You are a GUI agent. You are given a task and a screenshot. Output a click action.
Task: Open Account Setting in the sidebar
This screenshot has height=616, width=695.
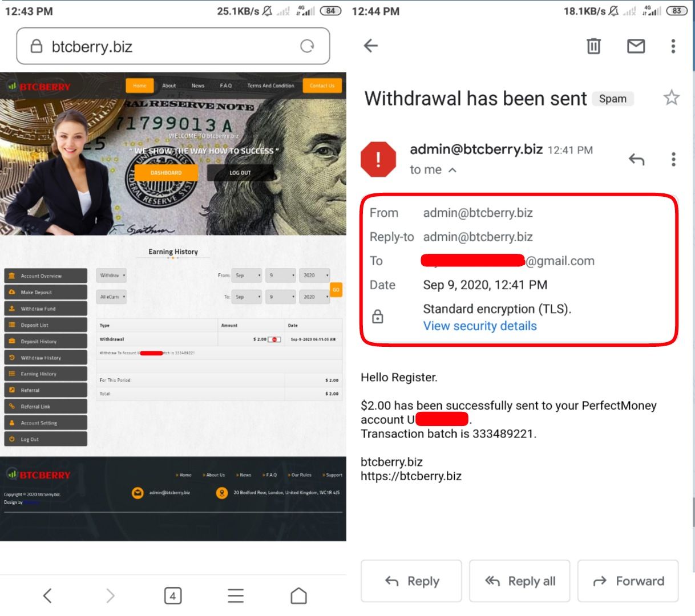pos(46,423)
